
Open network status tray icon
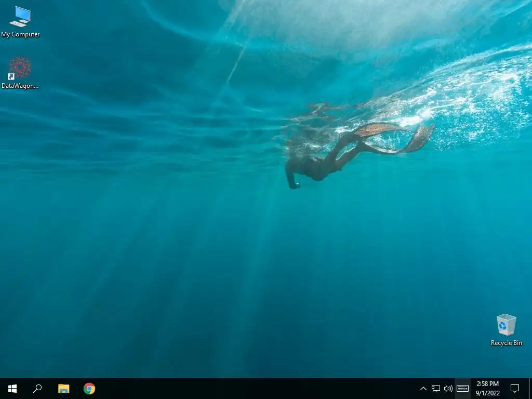pyautogui.click(x=436, y=389)
